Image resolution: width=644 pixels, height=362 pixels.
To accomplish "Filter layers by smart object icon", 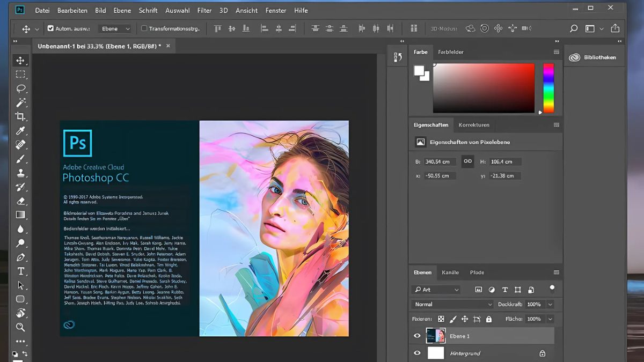I will click(531, 290).
